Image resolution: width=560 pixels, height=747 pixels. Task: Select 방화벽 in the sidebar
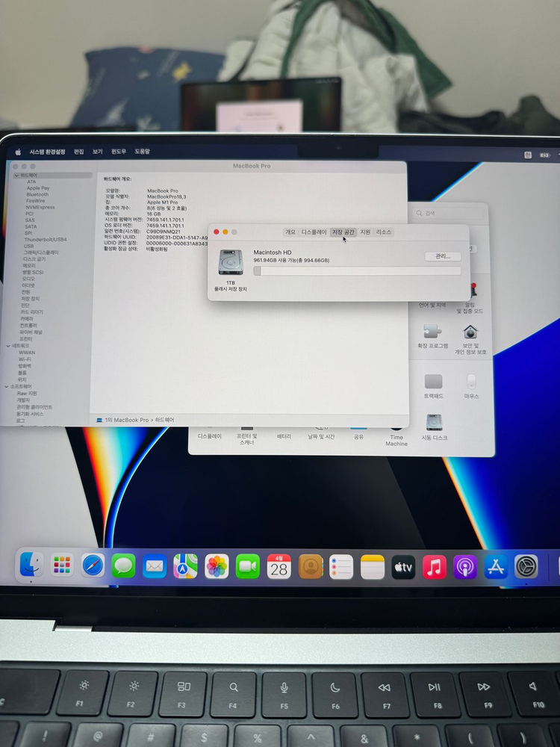coord(25,366)
